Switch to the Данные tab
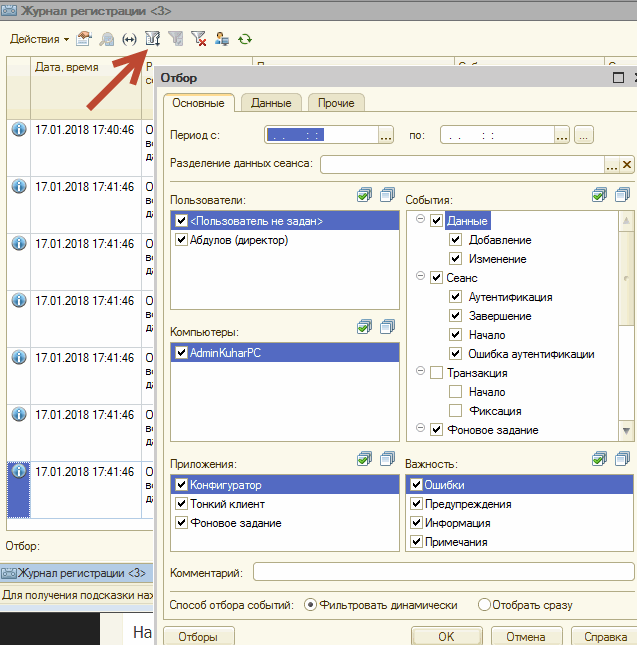 click(271, 102)
